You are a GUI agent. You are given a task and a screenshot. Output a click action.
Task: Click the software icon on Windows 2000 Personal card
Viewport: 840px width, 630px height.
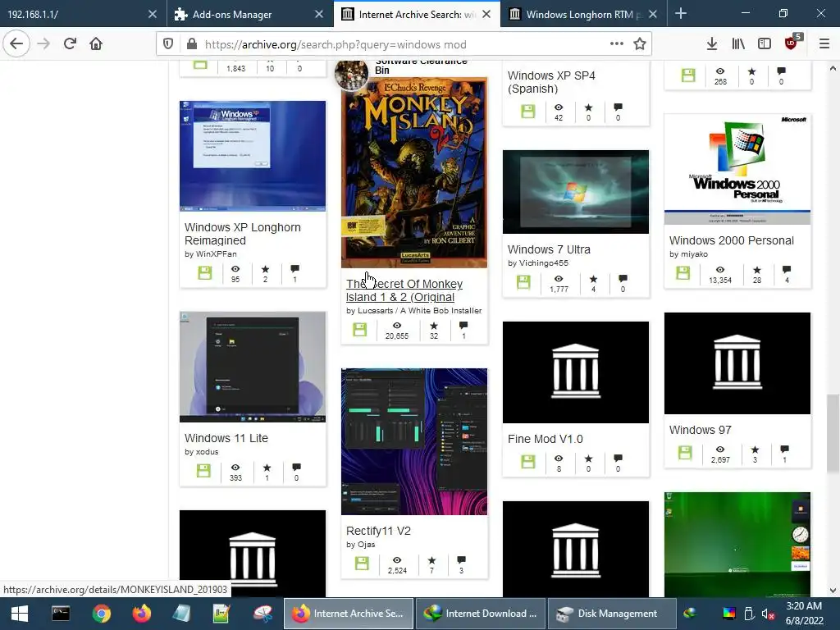[682, 272]
